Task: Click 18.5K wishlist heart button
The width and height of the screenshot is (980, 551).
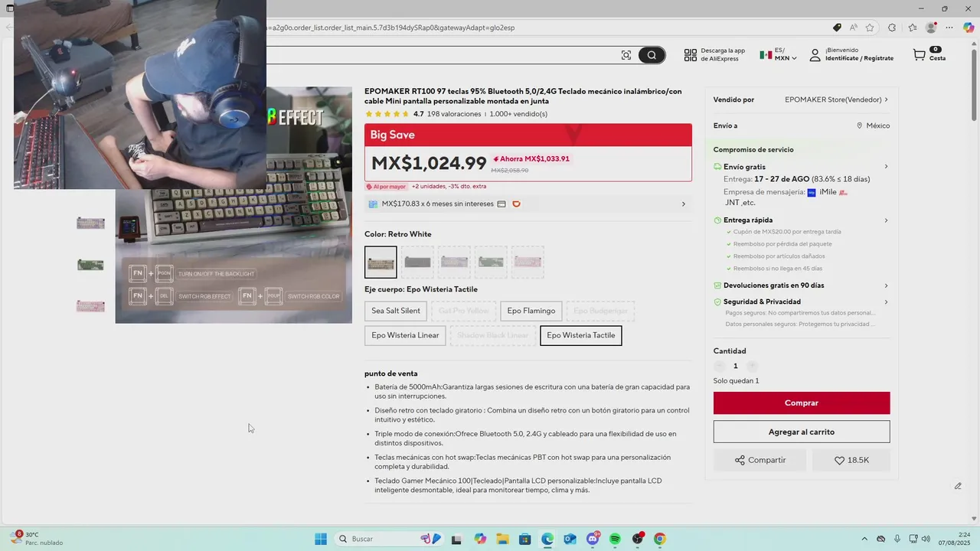Action: click(x=851, y=460)
